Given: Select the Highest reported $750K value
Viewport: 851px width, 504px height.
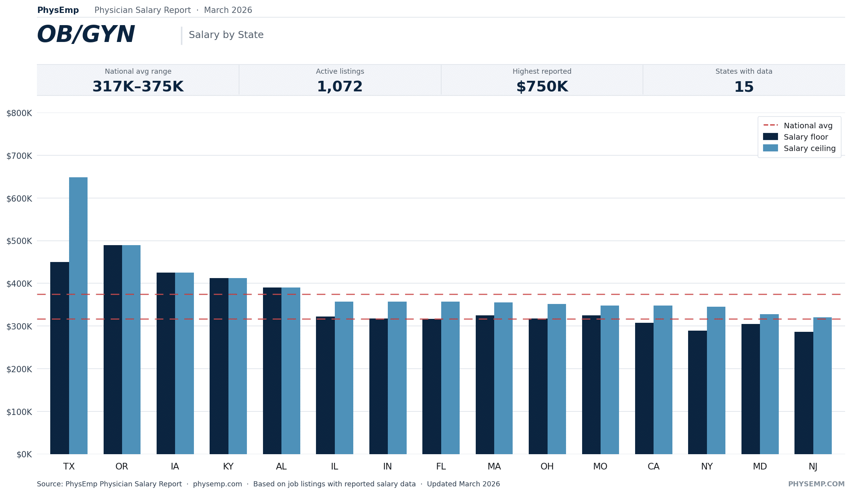Looking at the screenshot, I should (x=542, y=86).
